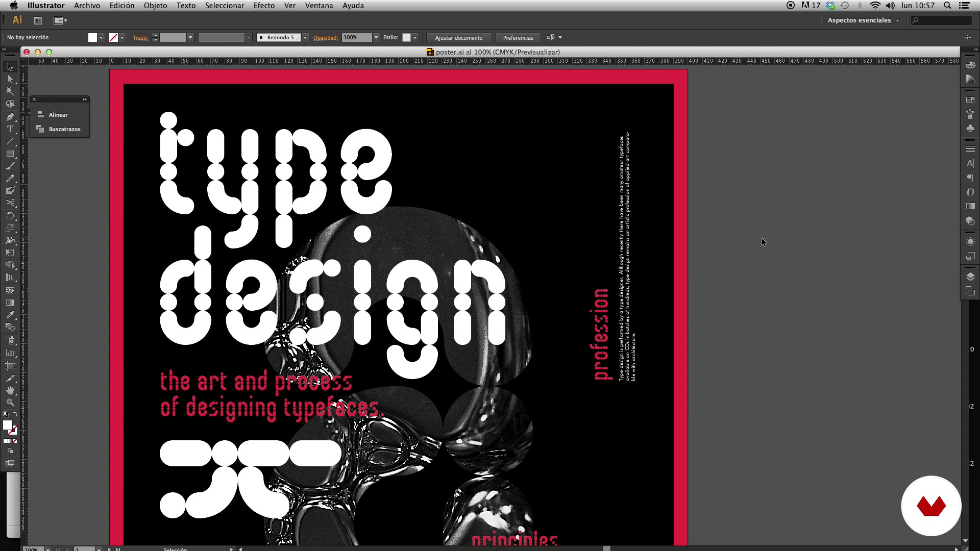Choose the Rectangle tool

coord(10,154)
